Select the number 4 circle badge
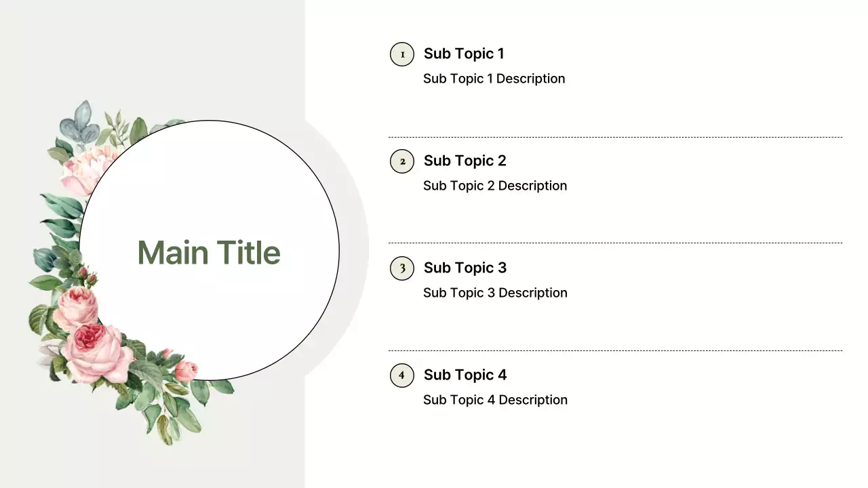The image size is (868, 488). pos(402,375)
